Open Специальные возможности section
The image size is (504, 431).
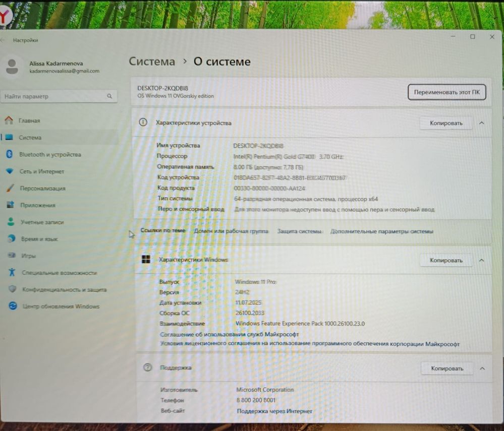[59, 273]
